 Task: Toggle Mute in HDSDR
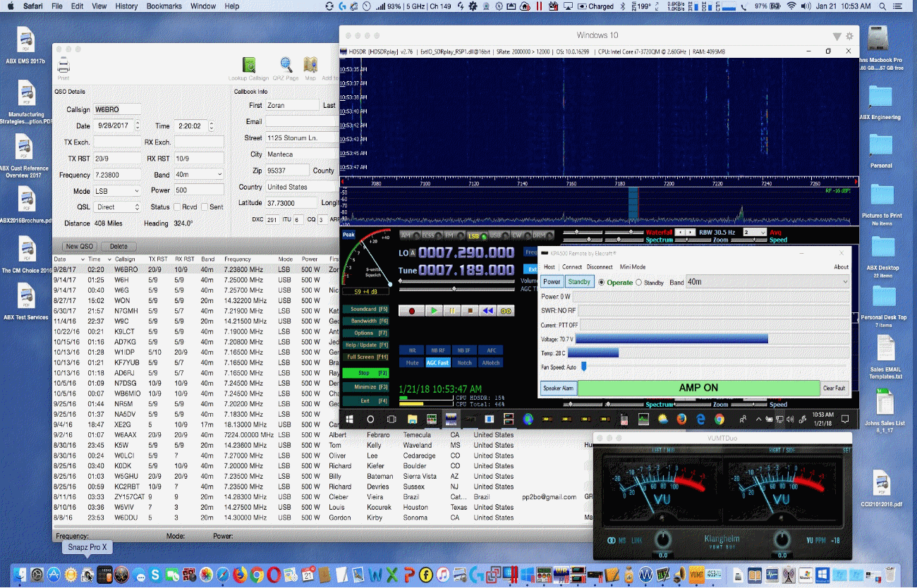[412, 363]
